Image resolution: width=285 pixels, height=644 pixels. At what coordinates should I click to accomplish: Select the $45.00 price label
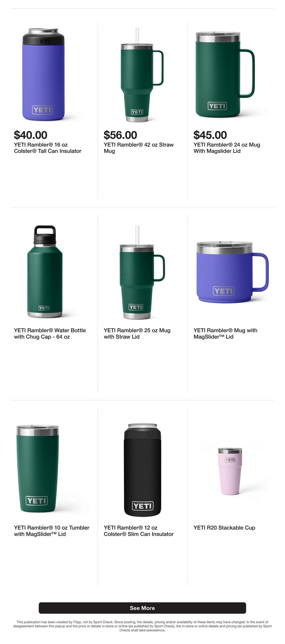[x=210, y=135]
